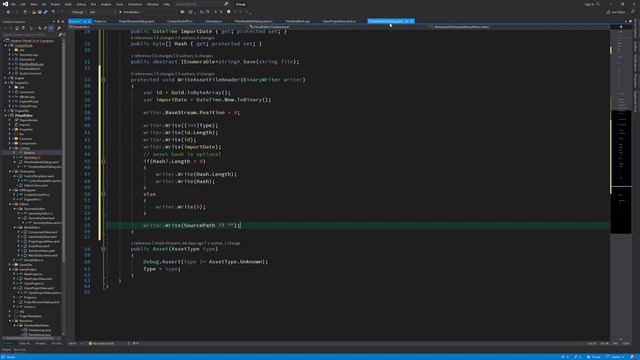Viewport: 640px width, 360px height.
Task: Click the editor vertical scrollbar minimap
Action: [621, 184]
